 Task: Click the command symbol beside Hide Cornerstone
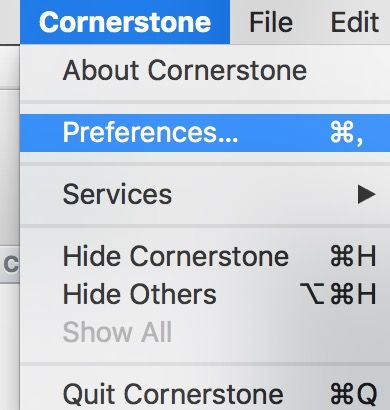[341, 256]
